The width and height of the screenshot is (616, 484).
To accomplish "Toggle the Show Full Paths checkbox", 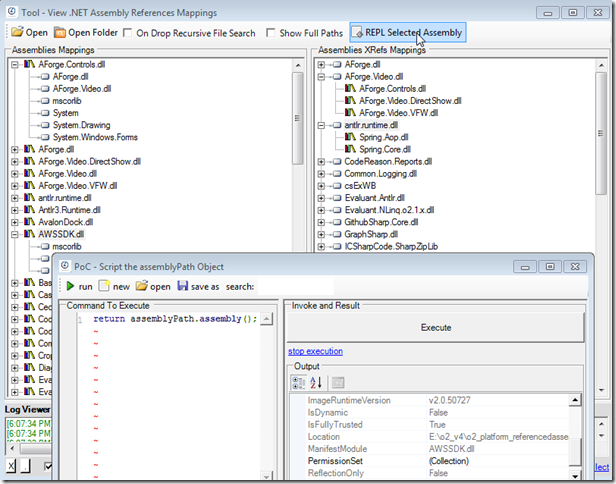I will click(272, 33).
